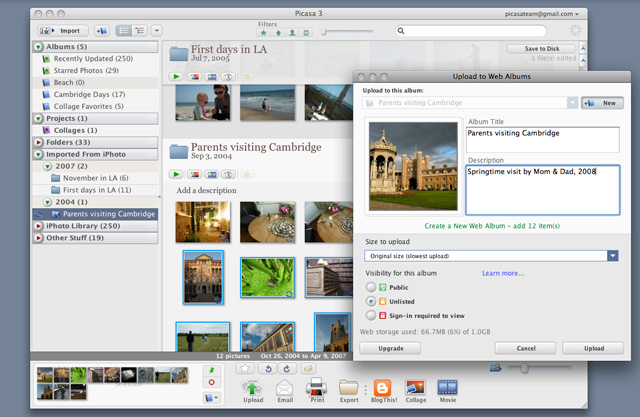Filter by photos with faces
Screen dimensions: 640x417
292,33
